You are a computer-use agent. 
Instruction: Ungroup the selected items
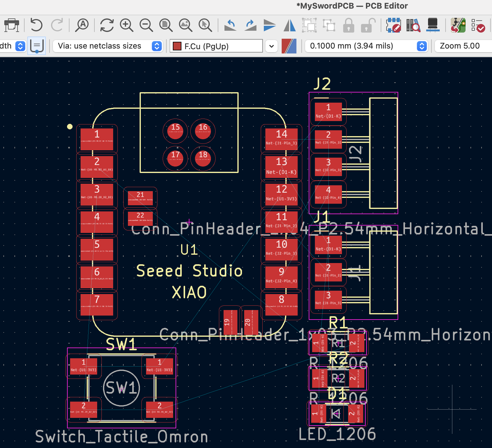click(x=329, y=25)
